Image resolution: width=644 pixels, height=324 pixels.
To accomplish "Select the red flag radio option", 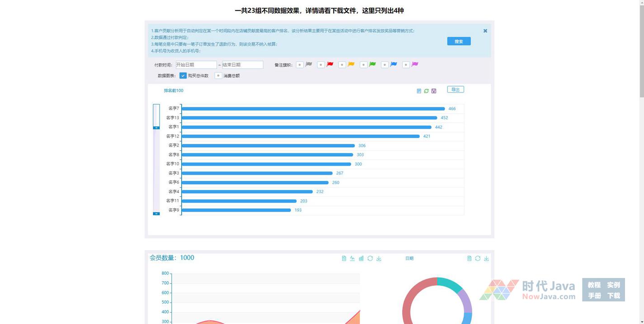I will pos(321,65).
